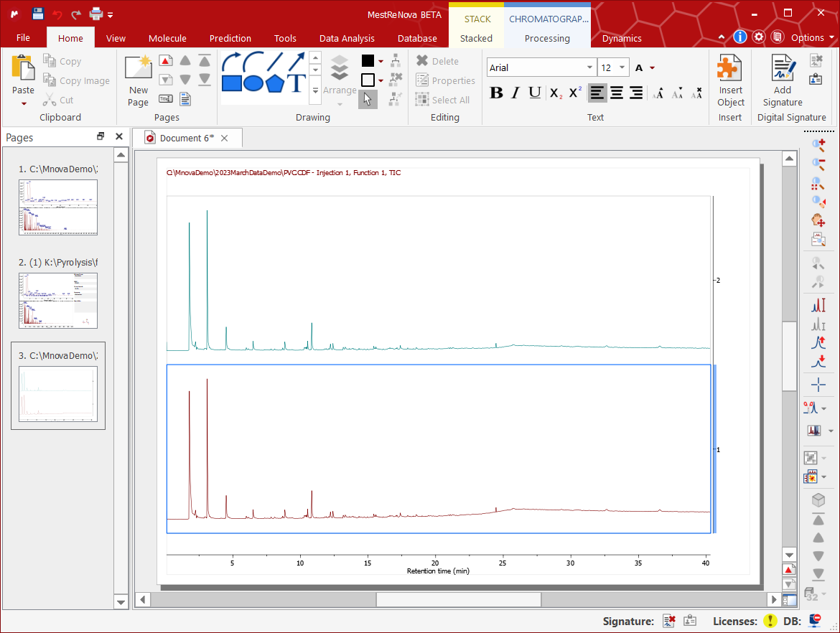Image resolution: width=840 pixels, height=633 pixels.
Task: Select the text T drawing tool
Action: (x=297, y=83)
